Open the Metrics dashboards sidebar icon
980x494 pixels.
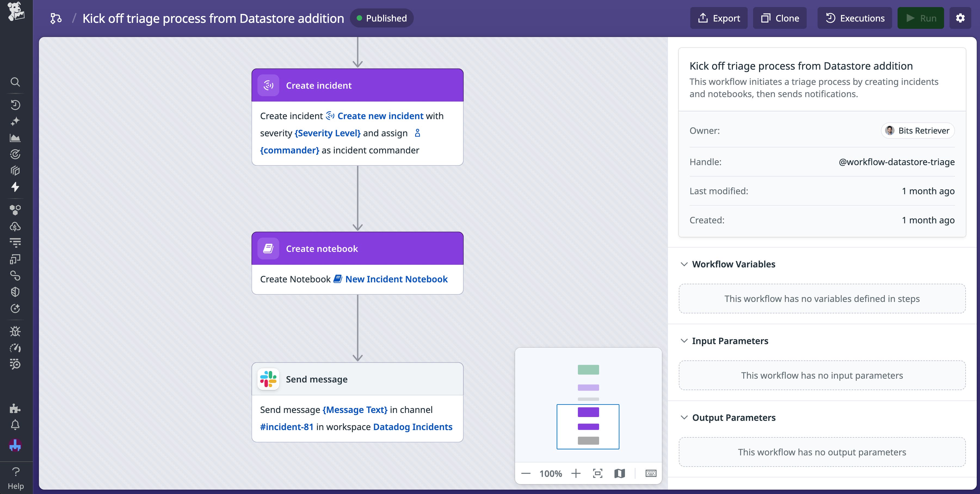click(x=15, y=138)
